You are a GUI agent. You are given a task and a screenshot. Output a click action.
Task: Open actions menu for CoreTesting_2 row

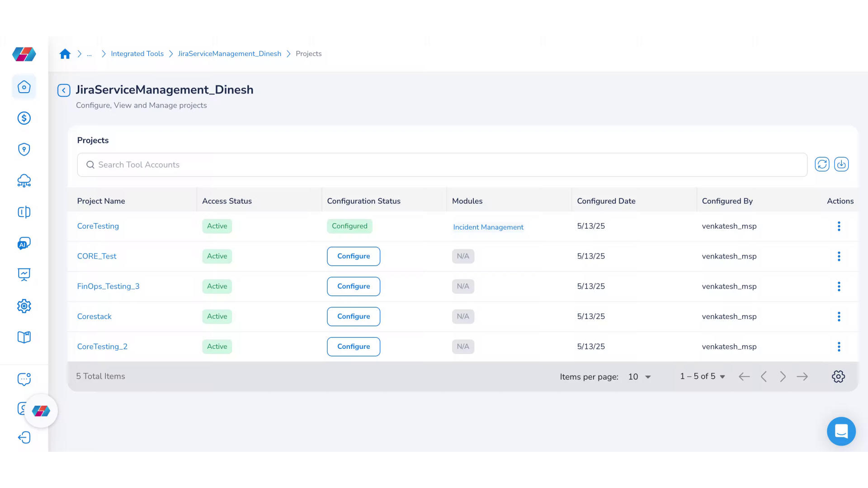pyautogui.click(x=839, y=347)
